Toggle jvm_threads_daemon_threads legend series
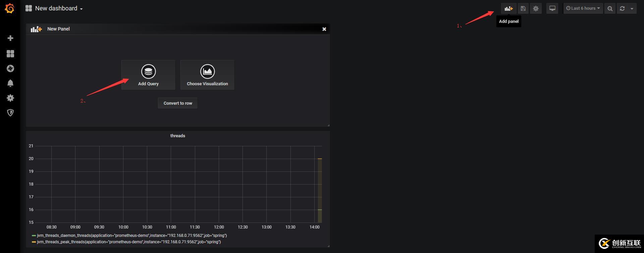 (132, 236)
